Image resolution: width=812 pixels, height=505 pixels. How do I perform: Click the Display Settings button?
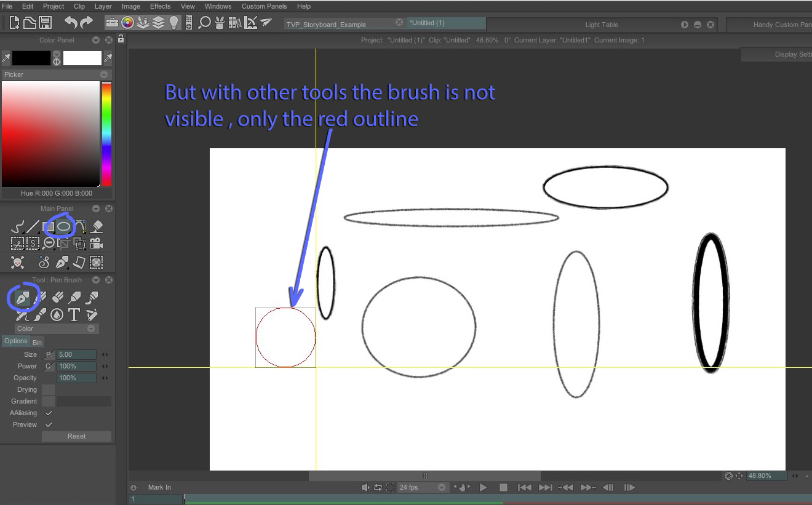[777, 54]
